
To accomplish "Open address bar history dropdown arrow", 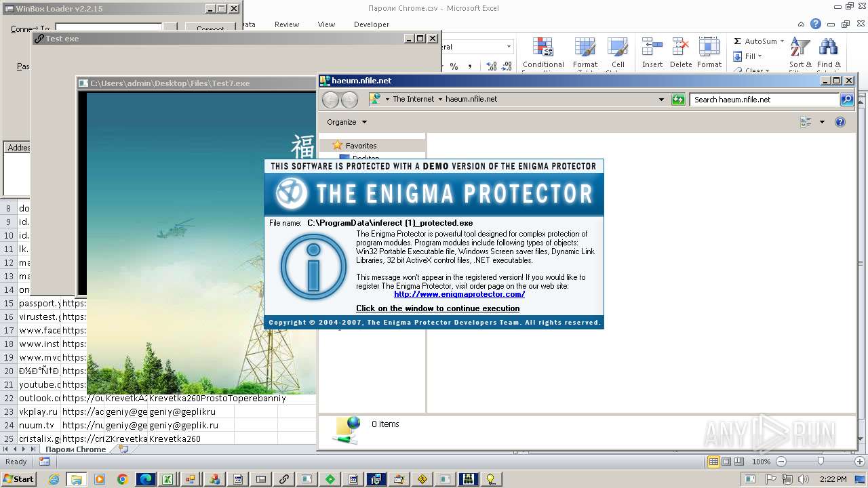I will pos(662,100).
